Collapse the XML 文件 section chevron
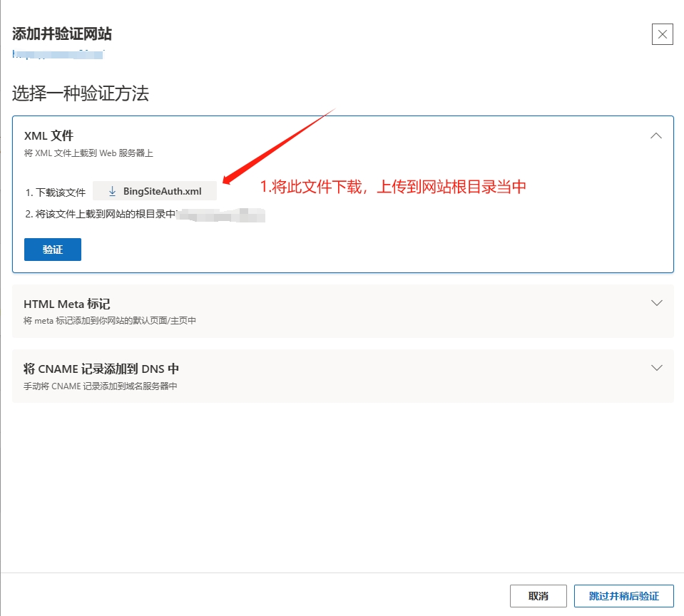The image size is (684, 616). point(656,136)
